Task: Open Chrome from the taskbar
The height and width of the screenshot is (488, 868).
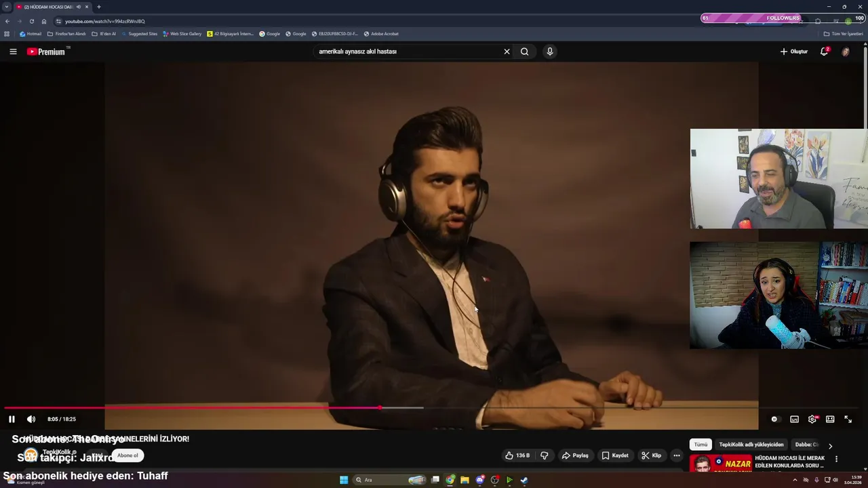Action: pyautogui.click(x=450, y=480)
